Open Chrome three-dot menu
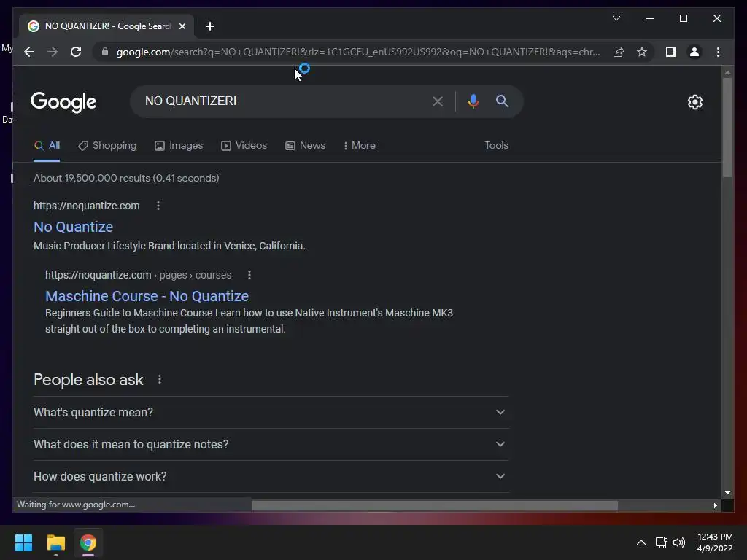The image size is (747, 560). coord(718,52)
